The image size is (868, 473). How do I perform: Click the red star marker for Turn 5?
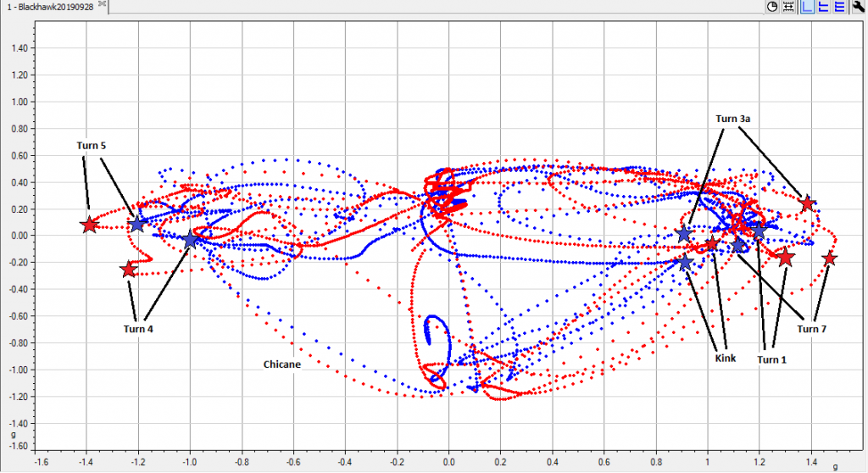[x=90, y=225]
